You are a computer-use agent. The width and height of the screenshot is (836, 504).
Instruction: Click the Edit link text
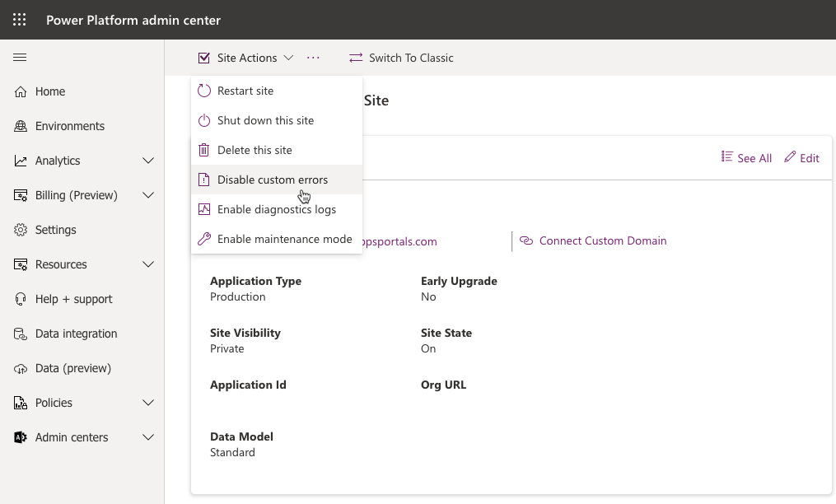[x=810, y=158]
